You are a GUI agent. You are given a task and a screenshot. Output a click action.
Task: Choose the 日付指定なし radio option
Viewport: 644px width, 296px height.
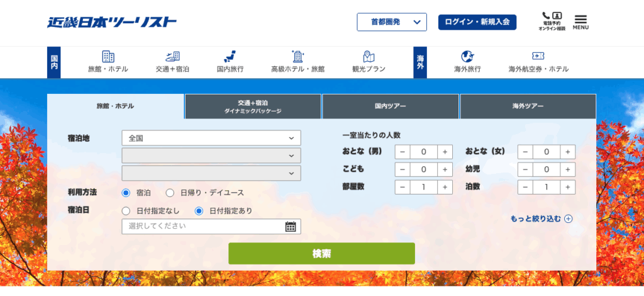(x=126, y=211)
